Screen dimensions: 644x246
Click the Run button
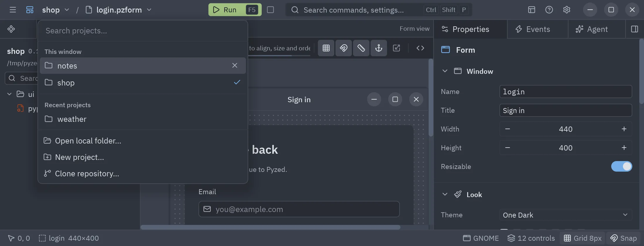pos(235,10)
